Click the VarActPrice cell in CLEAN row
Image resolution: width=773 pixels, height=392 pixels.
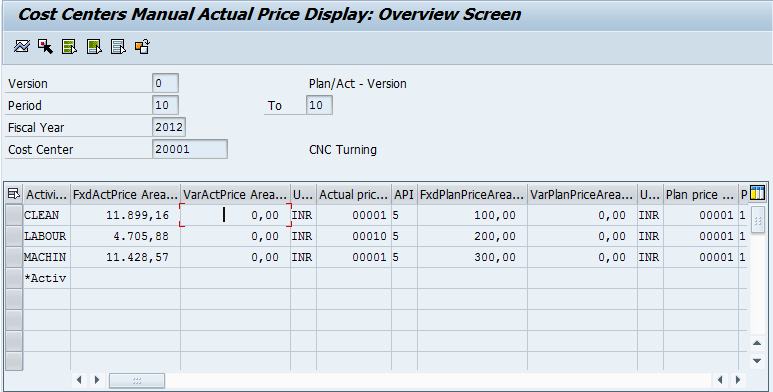[x=236, y=215]
